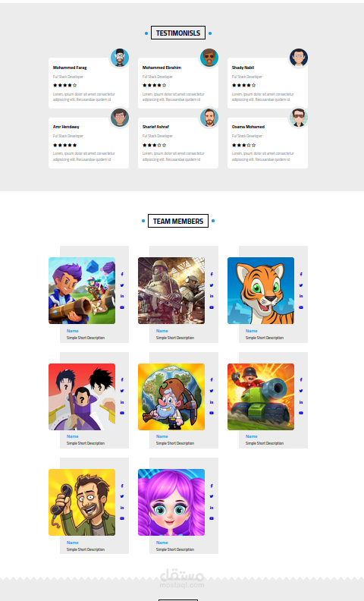Click the tiger team member image
364x601 pixels.
261,291
